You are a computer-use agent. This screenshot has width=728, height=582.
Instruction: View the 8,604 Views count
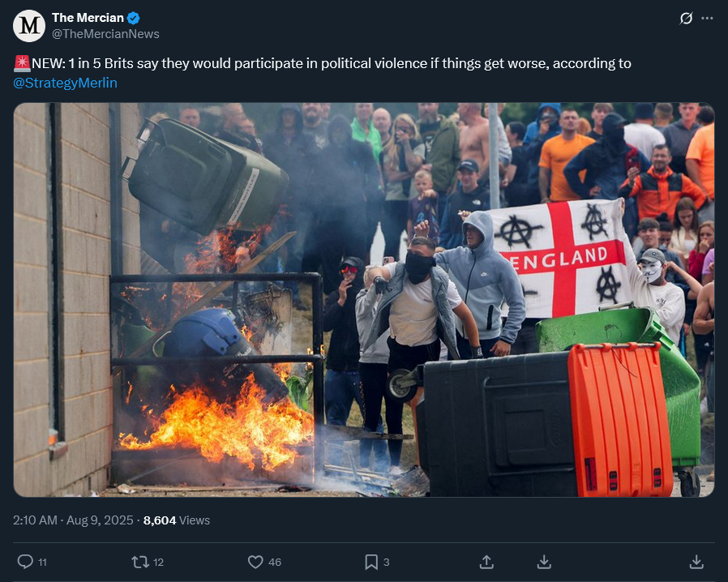click(177, 520)
